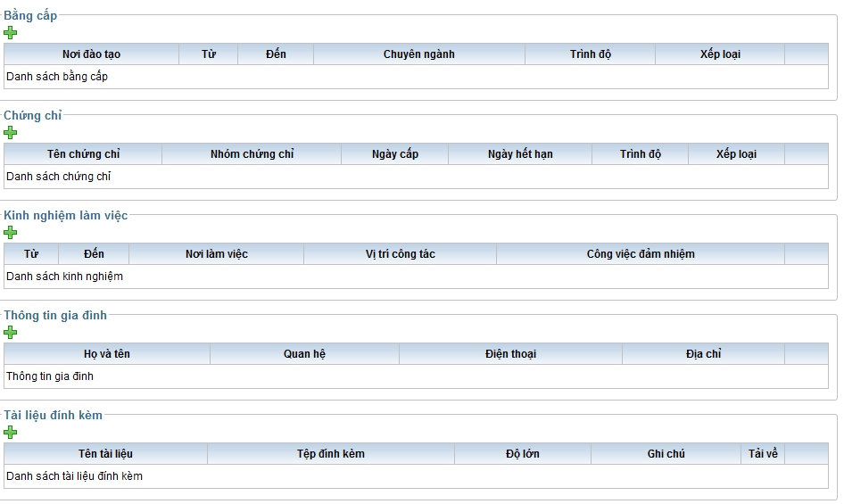Click the Tải về column header

(763, 454)
